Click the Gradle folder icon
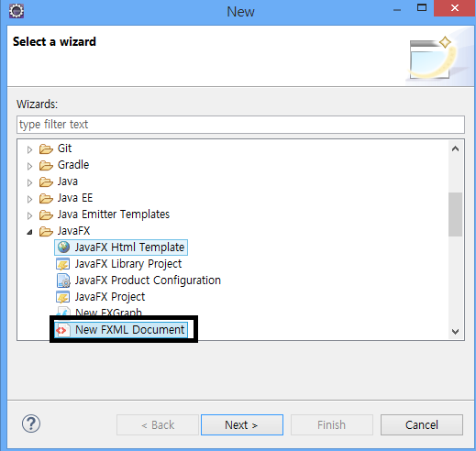Viewport: 476px width, 451px height. click(x=46, y=165)
